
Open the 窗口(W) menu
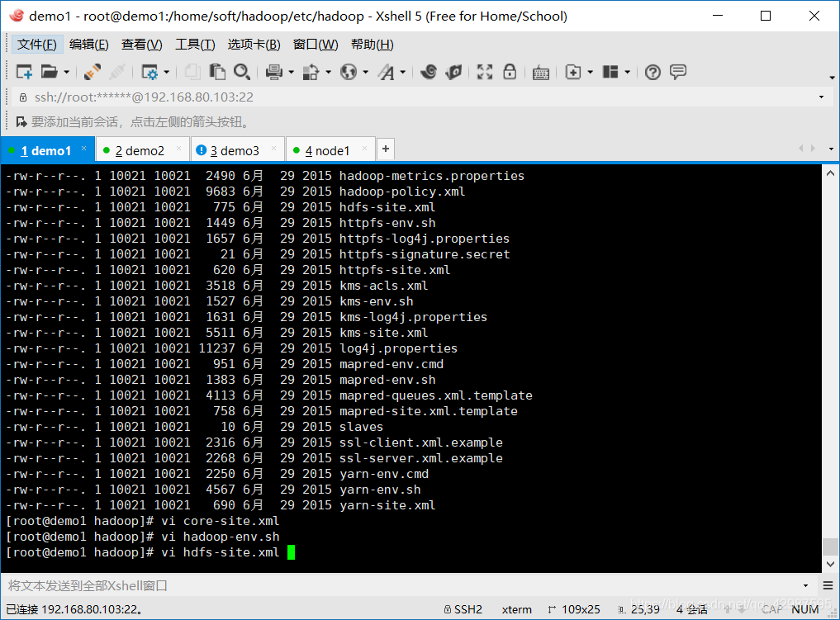316,45
